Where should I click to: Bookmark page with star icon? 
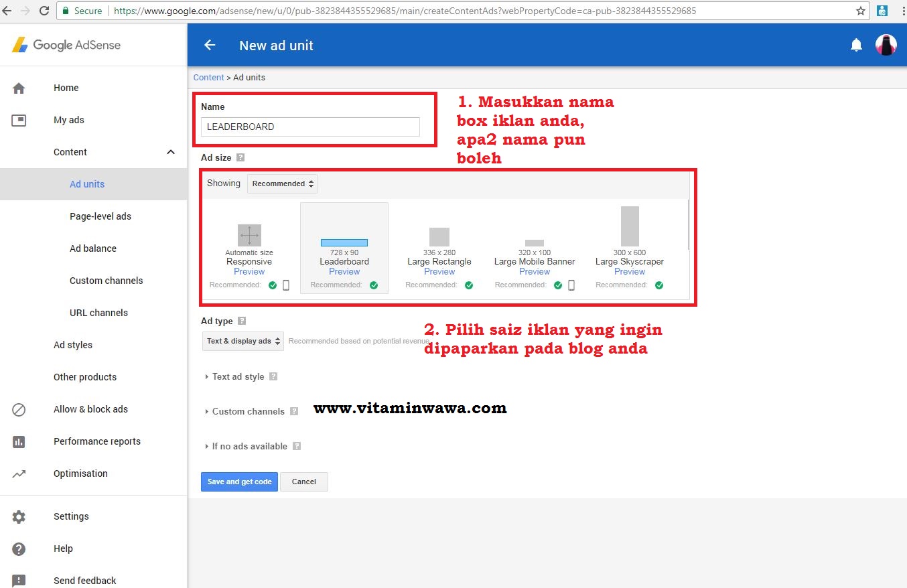click(861, 11)
